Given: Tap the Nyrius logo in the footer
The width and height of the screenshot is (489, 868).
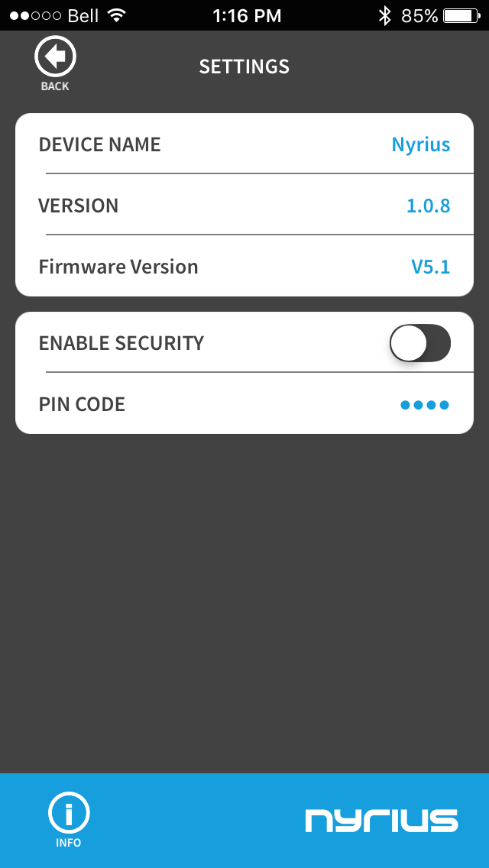Looking at the screenshot, I should [381, 820].
